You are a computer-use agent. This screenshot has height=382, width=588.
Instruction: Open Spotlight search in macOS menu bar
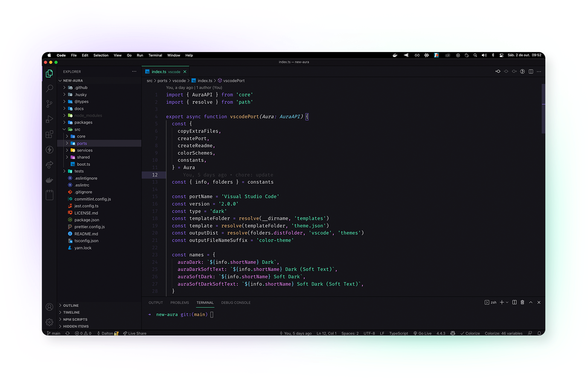(475, 55)
